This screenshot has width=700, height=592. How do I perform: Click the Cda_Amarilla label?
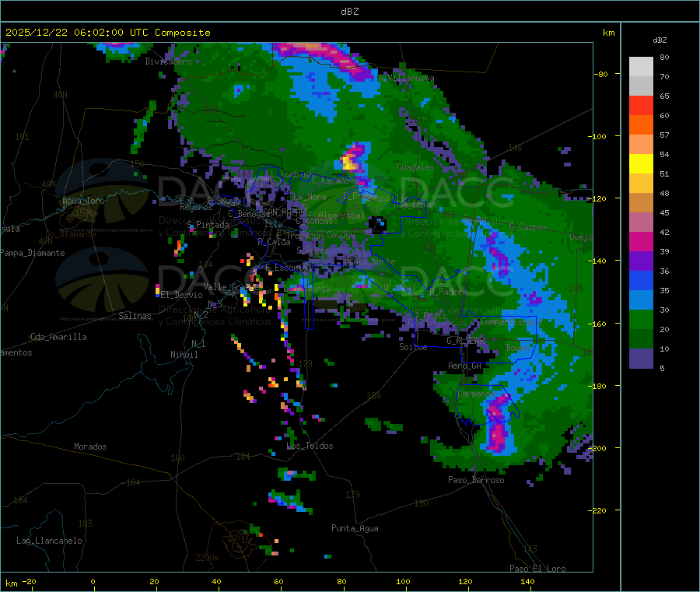[x=58, y=337]
